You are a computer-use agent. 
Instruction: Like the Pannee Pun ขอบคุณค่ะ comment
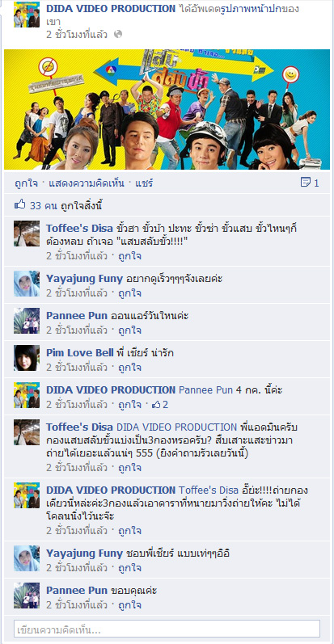pyautogui.click(x=130, y=604)
